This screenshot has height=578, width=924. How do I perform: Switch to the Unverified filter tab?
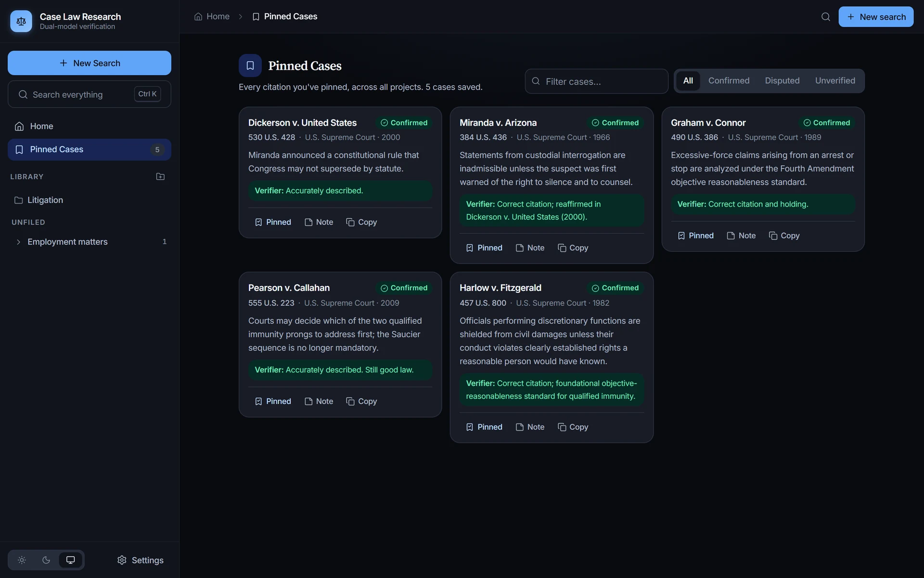pos(835,81)
